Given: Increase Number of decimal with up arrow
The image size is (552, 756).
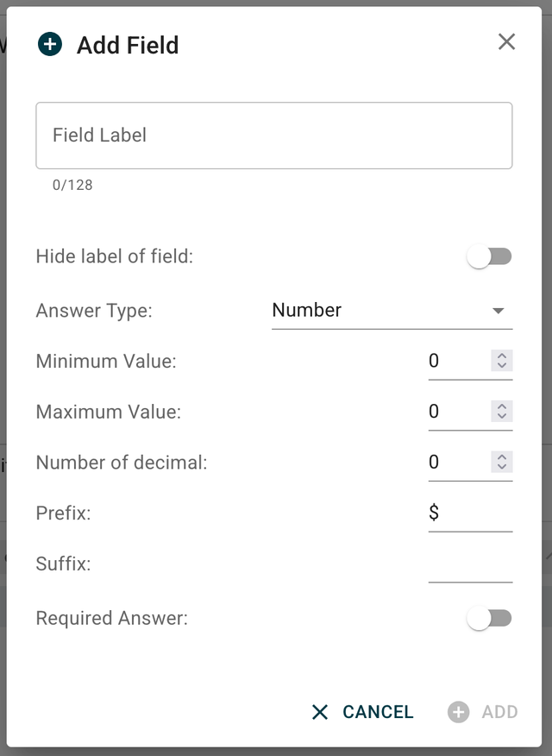Looking at the screenshot, I should (502, 457).
